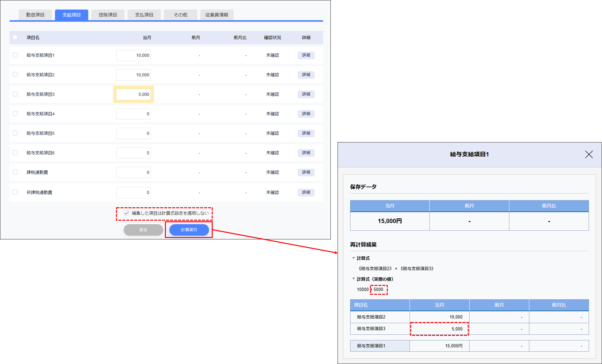Collapse the 計算式(実際の値) section triangle

pyautogui.click(x=353, y=279)
